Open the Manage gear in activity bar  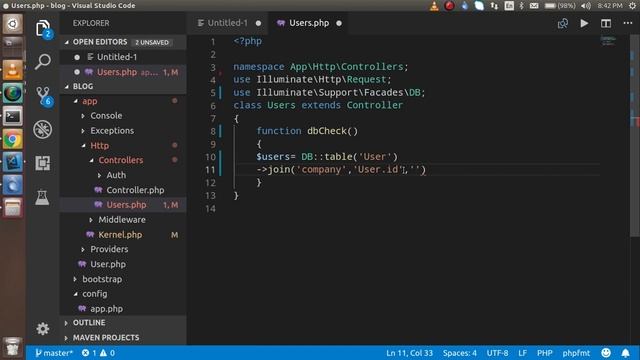43,329
